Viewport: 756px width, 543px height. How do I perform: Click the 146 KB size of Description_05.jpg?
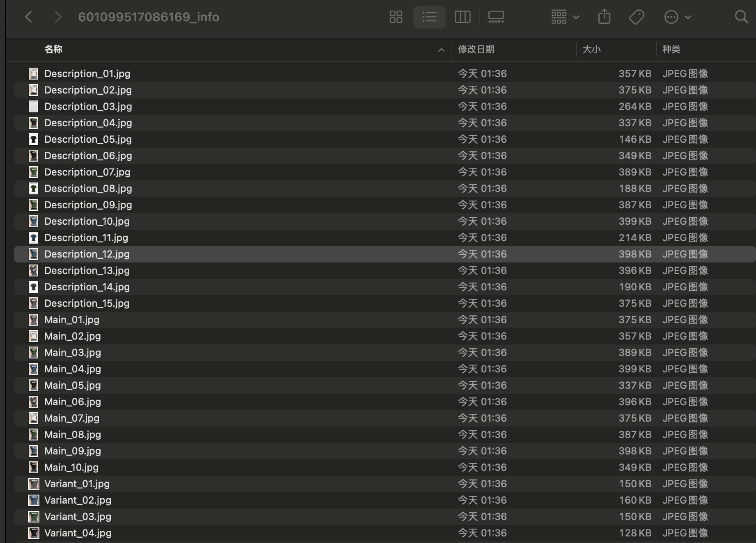[x=635, y=139]
